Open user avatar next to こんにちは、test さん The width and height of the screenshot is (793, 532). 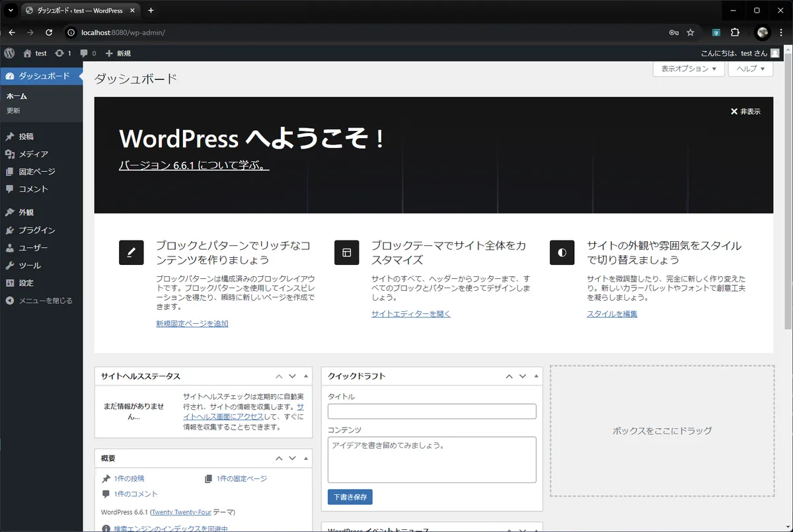(x=774, y=53)
